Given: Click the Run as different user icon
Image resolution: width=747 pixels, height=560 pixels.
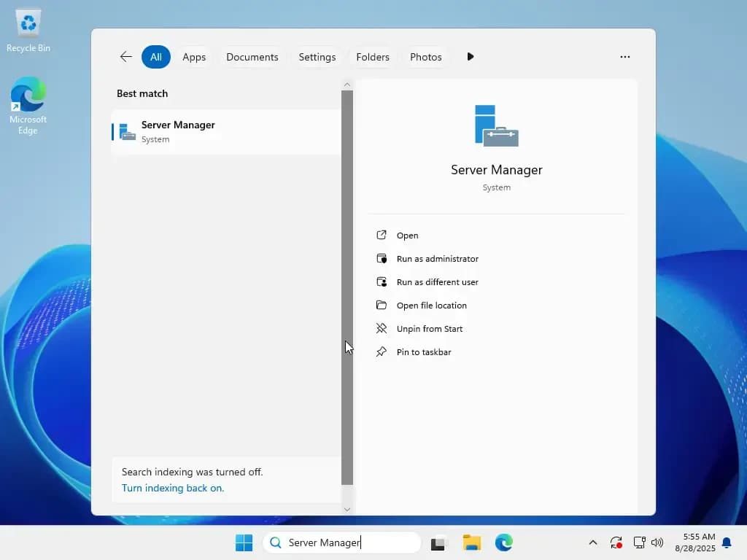Looking at the screenshot, I should (x=381, y=281).
